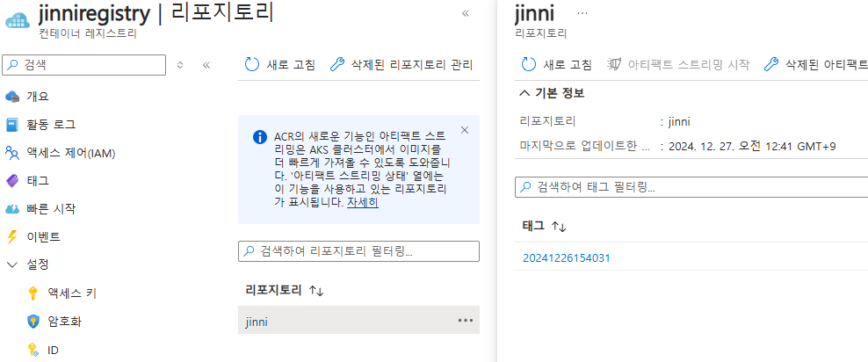Click the repository filter search field

(x=358, y=251)
